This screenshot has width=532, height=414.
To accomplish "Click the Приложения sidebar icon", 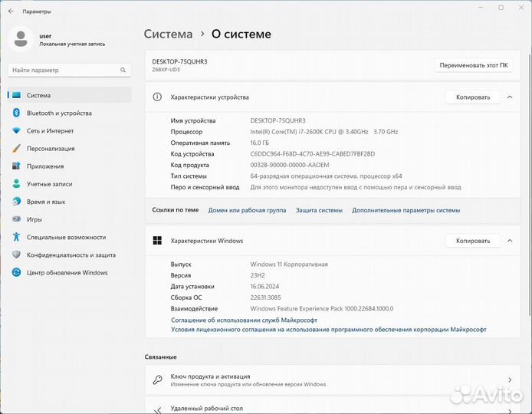I will click(16, 166).
